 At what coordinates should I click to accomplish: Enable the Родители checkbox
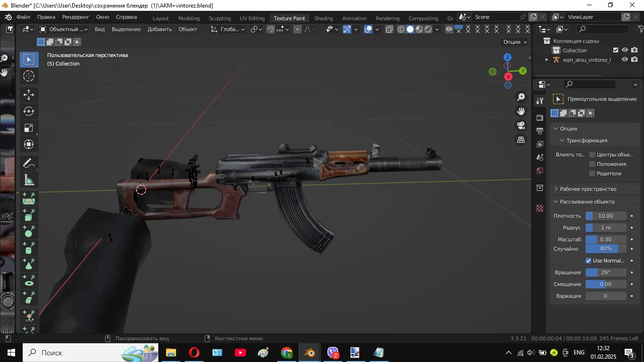click(x=592, y=173)
